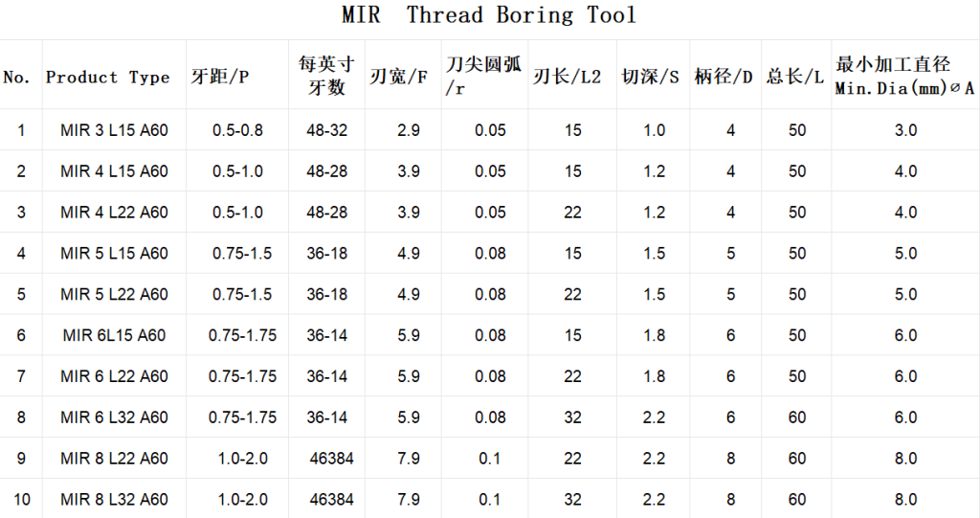Viewport: 980px width, 518px height.
Task: Click the "MIR 8 L32 A60" product cell
Action: pyautogui.click(x=114, y=499)
